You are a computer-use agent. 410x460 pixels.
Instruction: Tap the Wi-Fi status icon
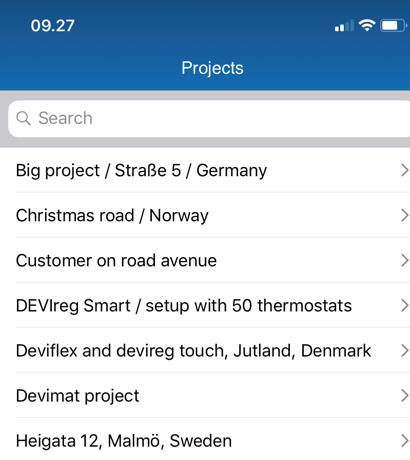coord(367,25)
